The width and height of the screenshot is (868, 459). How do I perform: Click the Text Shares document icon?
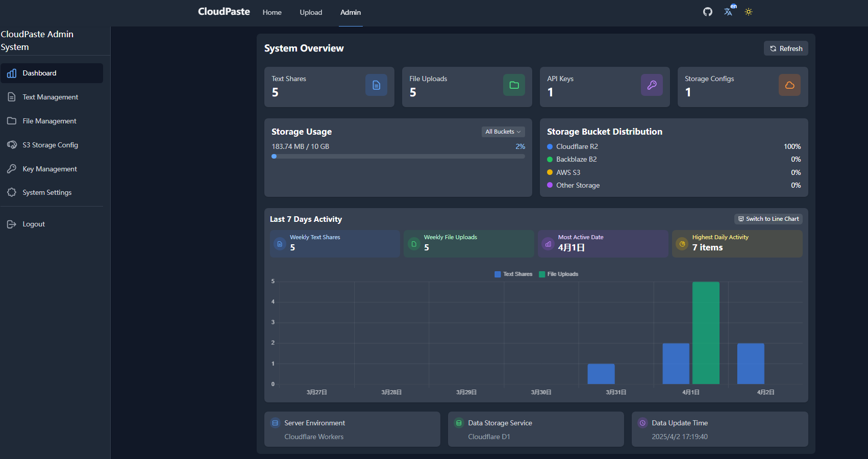pyautogui.click(x=376, y=85)
